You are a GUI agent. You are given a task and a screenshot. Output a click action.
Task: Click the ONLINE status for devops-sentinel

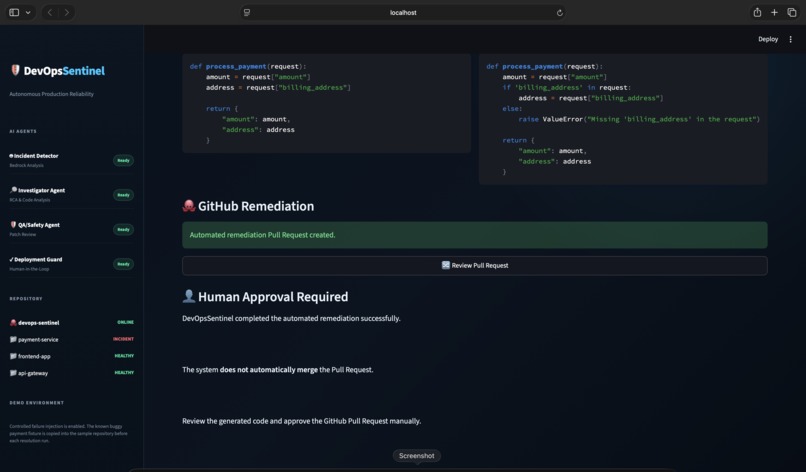(x=125, y=322)
